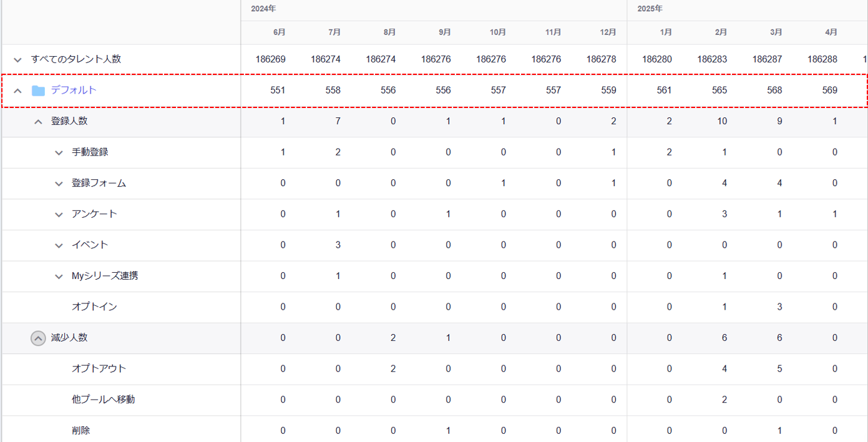Select the 他プールへ移動 row label
The height and width of the screenshot is (442, 868).
tap(103, 400)
